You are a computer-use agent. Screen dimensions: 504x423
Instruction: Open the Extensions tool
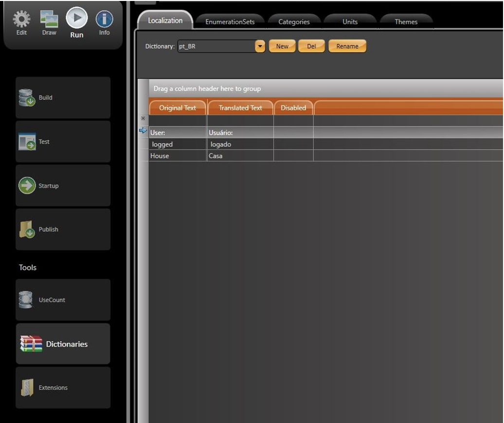(63, 388)
